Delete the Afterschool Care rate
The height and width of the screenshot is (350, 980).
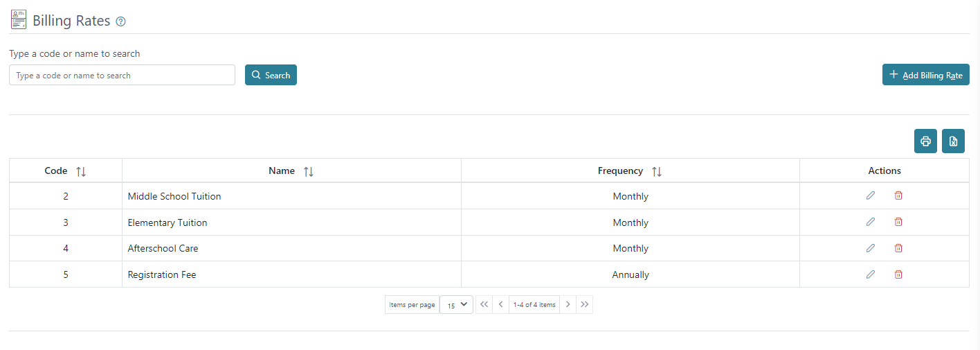tap(898, 248)
